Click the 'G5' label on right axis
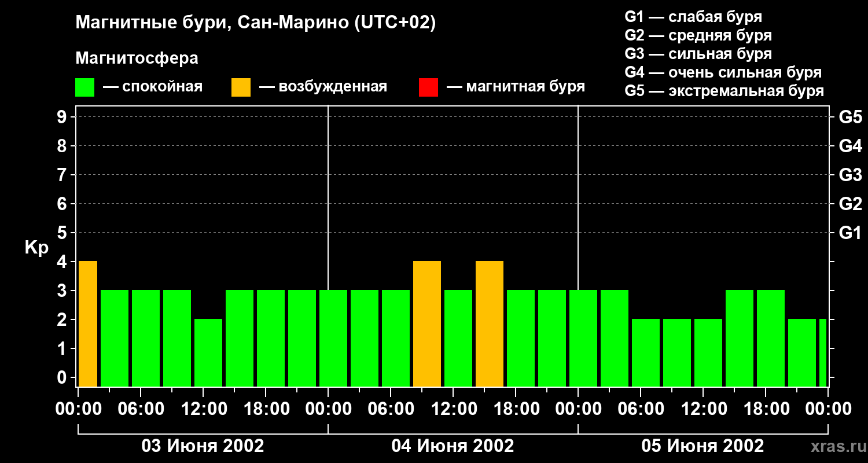This screenshot has width=868, height=463. click(850, 117)
